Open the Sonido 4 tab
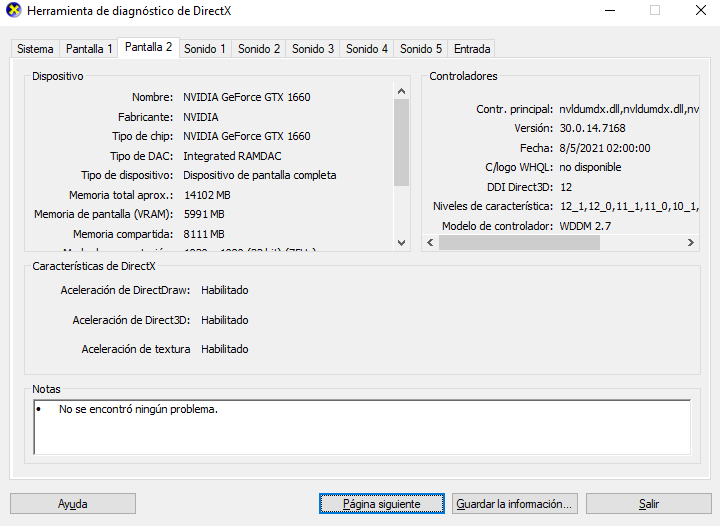Image resolution: width=720 pixels, height=526 pixels. click(x=367, y=49)
